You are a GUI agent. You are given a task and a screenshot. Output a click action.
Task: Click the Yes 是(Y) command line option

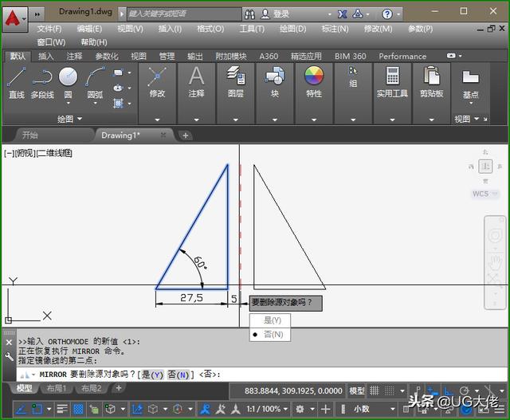(152, 375)
